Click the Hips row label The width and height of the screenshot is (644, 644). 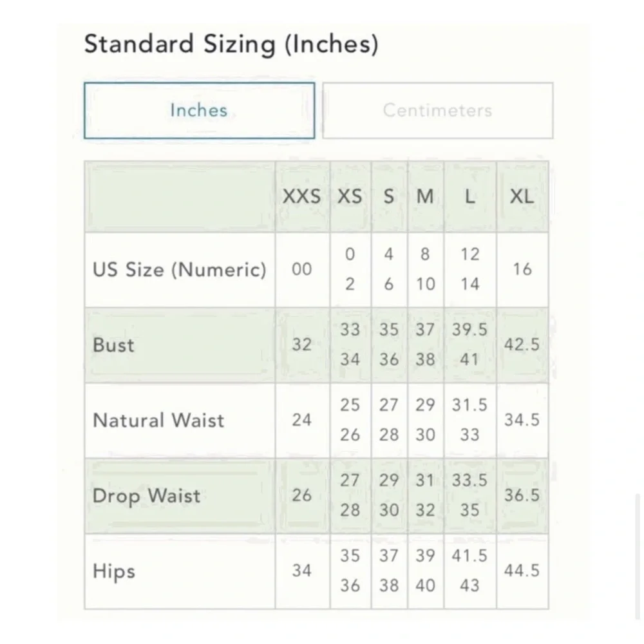click(x=114, y=571)
